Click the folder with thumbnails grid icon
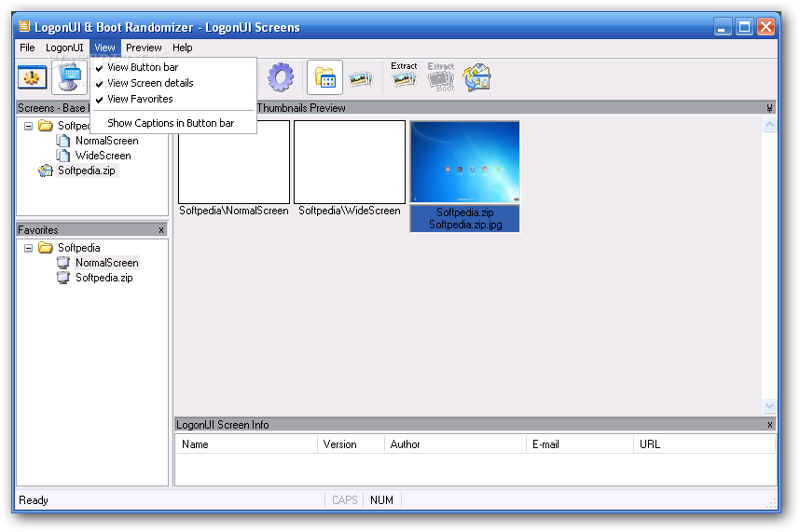 tap(325, 77)
